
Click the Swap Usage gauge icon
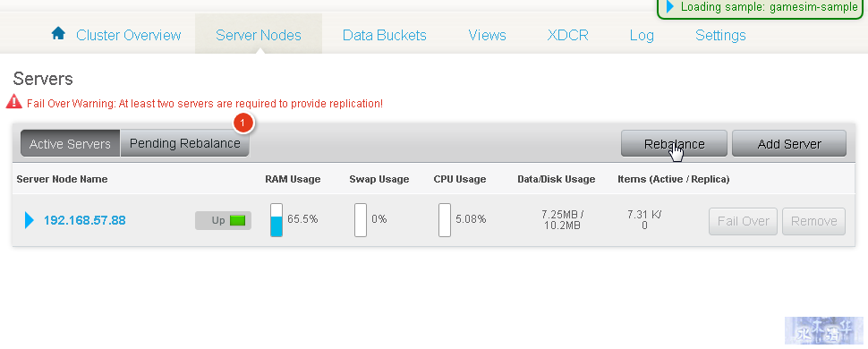361,220
